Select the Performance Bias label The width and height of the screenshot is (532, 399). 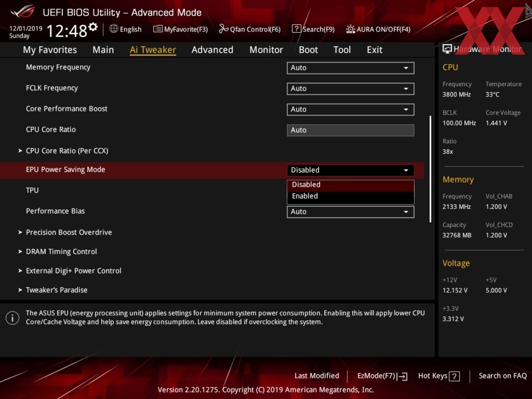coord(55,211)
